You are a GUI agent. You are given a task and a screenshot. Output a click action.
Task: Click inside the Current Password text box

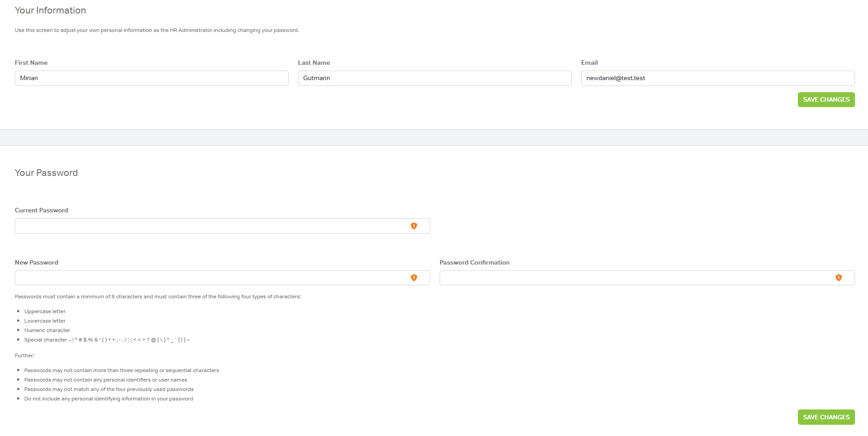point(211,226)
